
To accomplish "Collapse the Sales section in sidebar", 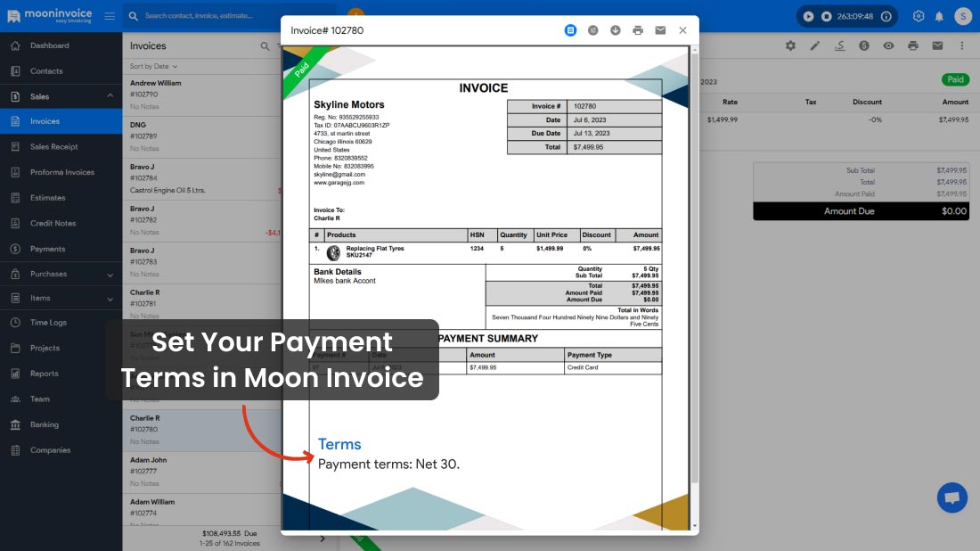I will point(110,96).
